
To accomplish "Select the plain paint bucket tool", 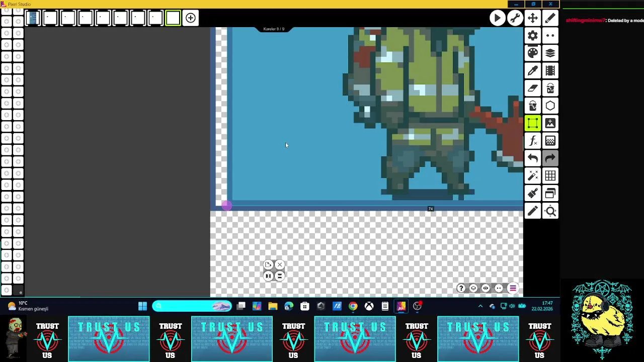I will pyautogui.click(x=533, y=106).
